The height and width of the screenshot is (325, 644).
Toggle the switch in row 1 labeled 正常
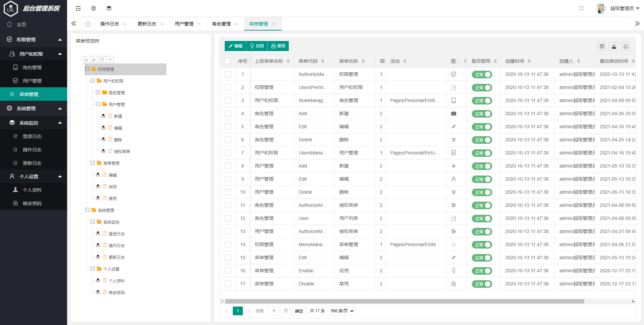point(482,75)
